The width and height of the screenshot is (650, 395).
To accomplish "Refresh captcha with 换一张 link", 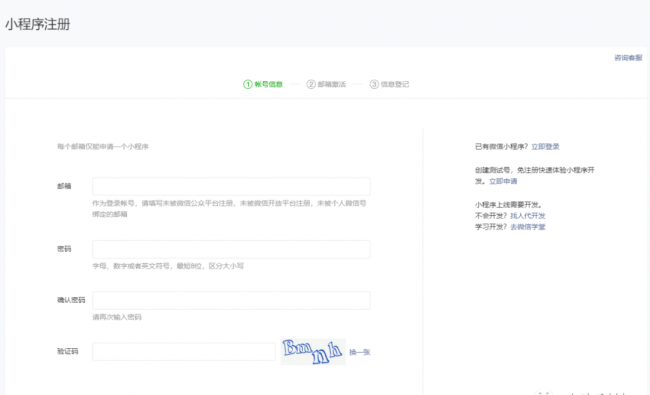I will point(359,352).
